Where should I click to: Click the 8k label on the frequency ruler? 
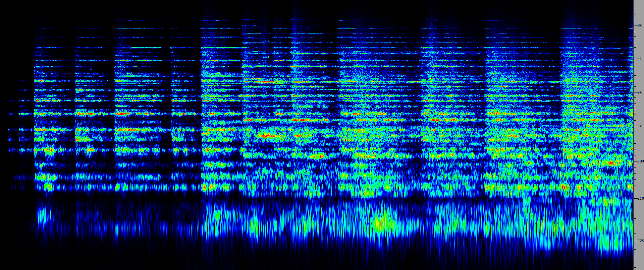coord(639,25)
